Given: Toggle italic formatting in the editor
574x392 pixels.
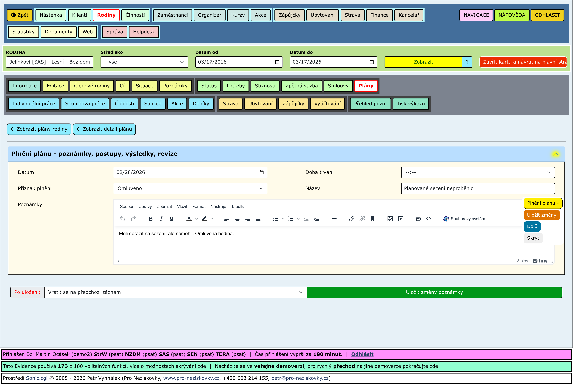Looking at the screenshot, I should pyautogui.click(x=161, y=219).
